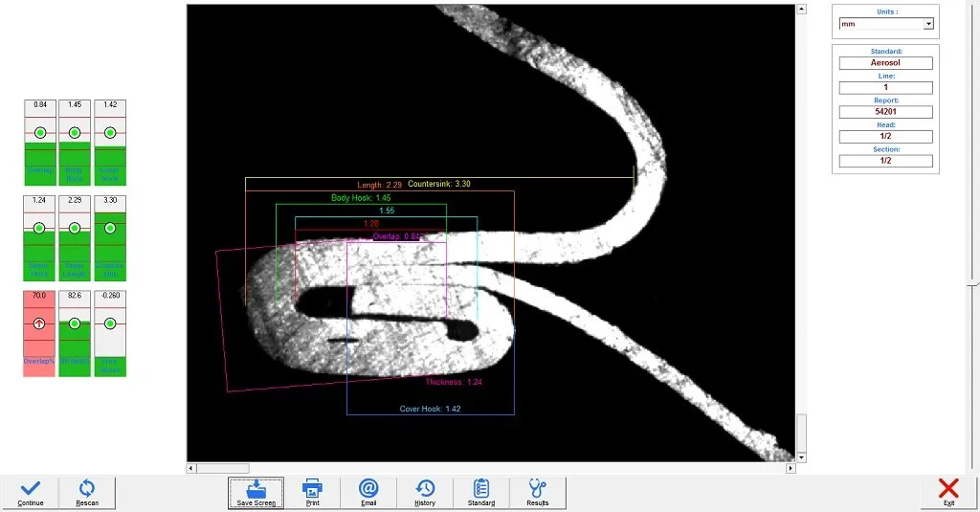Click the zoom slider handle beside image
The width and height of the screenshot is (980, 512).
coord(973,283)
